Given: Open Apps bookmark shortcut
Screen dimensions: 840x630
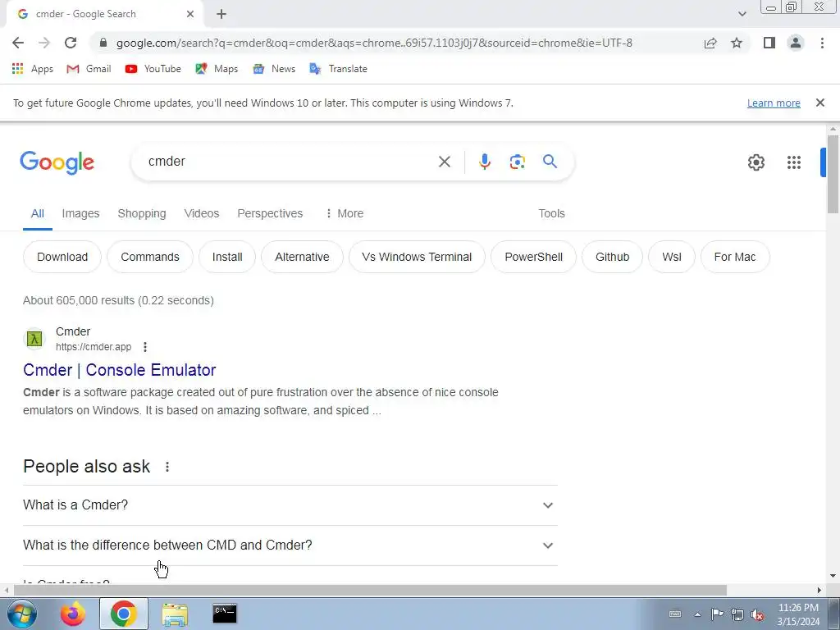Looking at the screenshot, I should (33, 69).
